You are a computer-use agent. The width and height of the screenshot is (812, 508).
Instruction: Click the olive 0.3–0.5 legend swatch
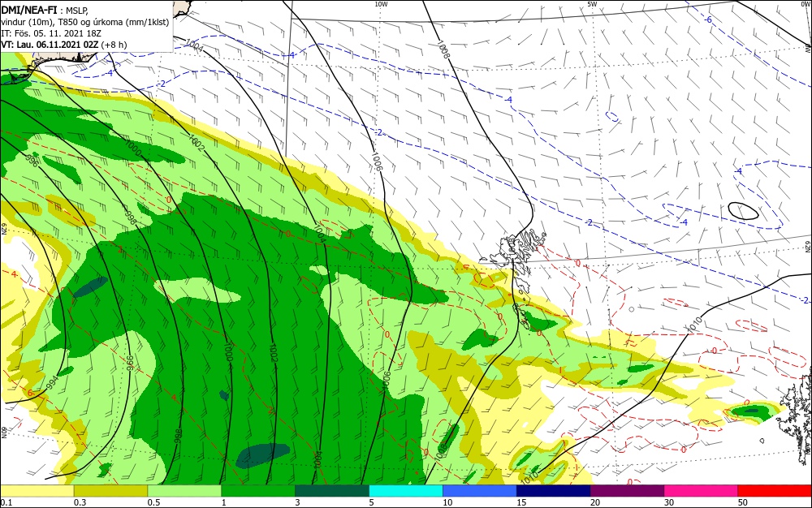(x=110, y=491)
